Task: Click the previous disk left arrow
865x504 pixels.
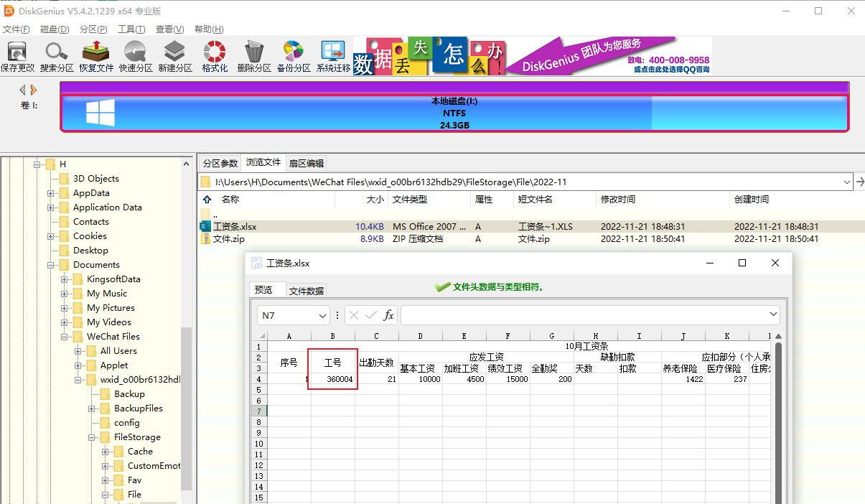Action: 22,90
